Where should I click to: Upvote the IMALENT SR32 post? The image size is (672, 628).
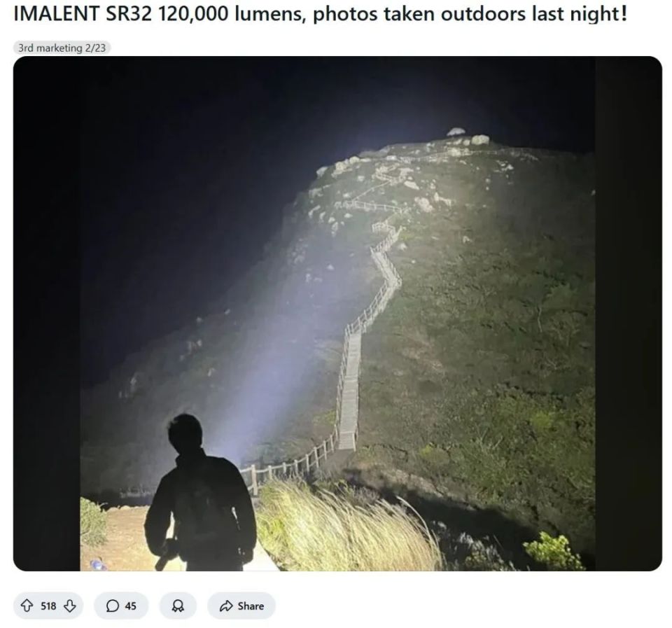[27, 606]
